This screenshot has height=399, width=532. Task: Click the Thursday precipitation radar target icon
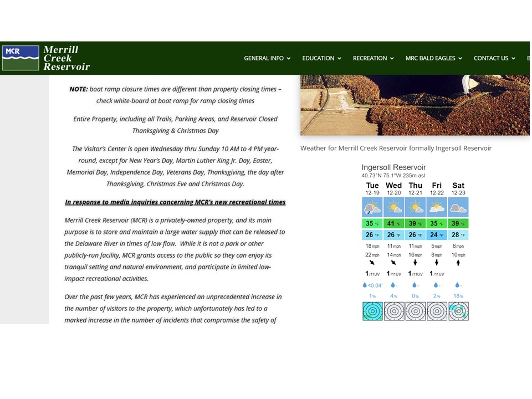(x=415, y=311)
